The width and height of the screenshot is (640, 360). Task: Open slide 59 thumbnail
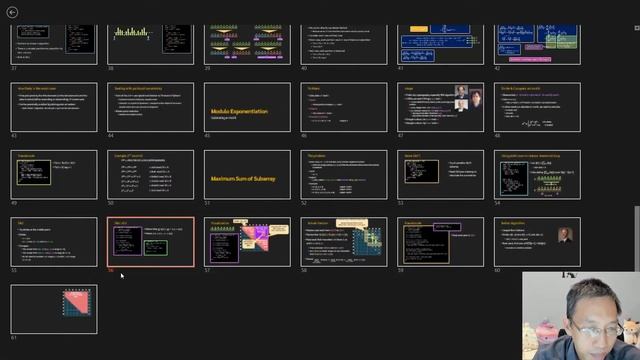pos(440,242)
